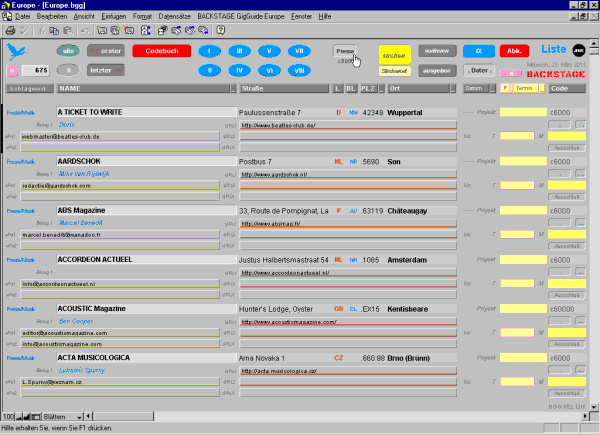
Task: Click the zoom level 100 in status bar
Action: click(8, 416)
